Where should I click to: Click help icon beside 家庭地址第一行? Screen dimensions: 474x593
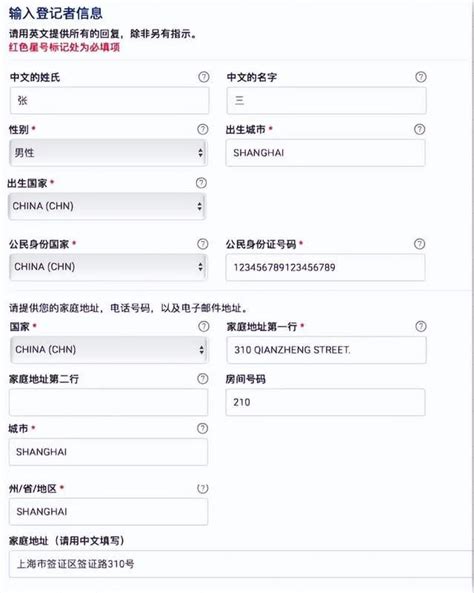coord(421,326)
